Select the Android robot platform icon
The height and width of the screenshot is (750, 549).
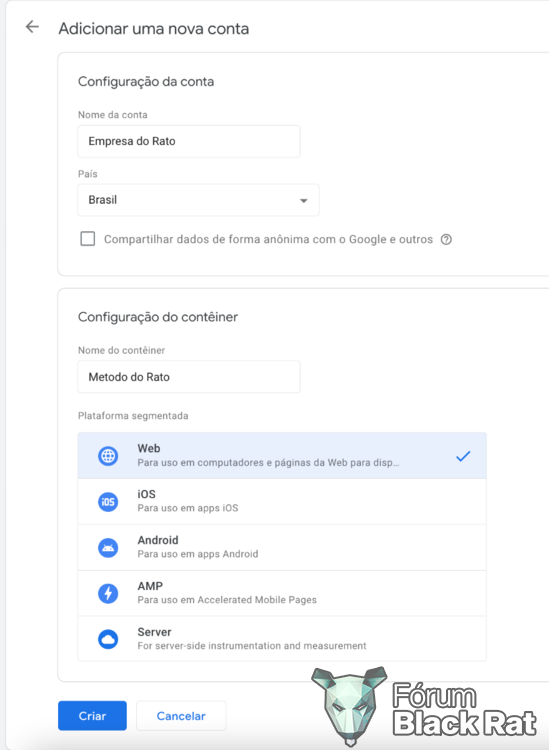[108, 548]
